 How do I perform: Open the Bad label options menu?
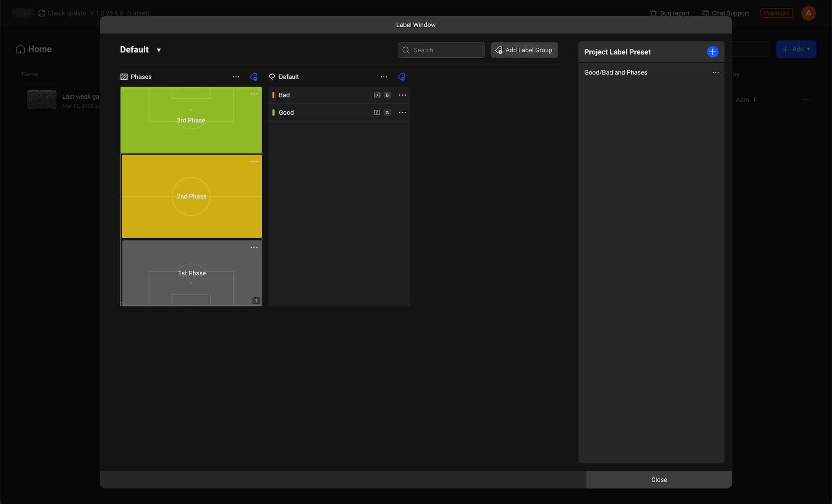[x=402, y=95]
